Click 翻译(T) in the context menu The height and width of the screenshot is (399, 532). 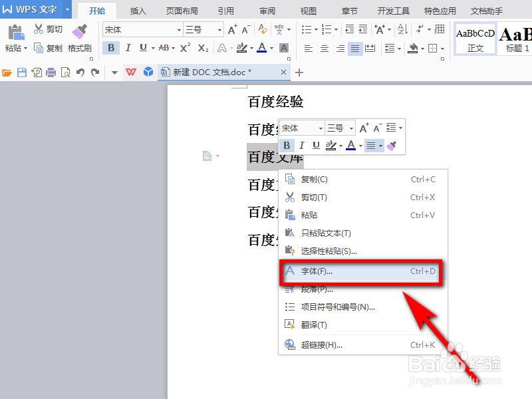[x=362, y=325]
